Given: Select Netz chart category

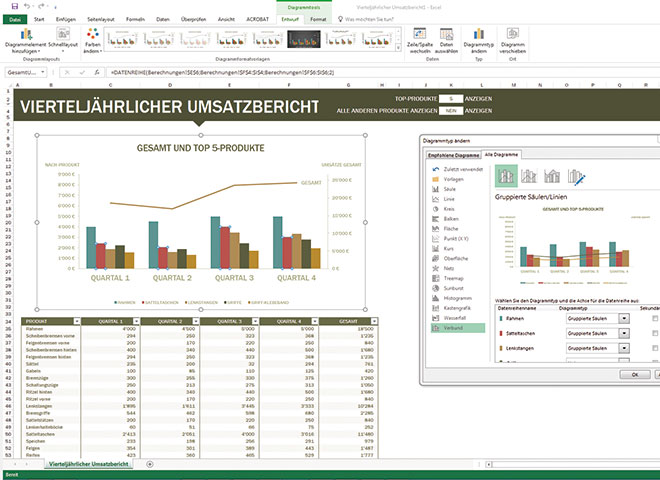Looking at the screenshot, I should point(443,268).
